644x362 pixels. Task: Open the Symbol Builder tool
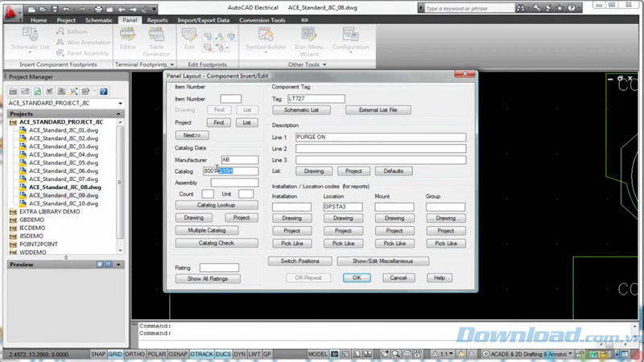[266, 38]
